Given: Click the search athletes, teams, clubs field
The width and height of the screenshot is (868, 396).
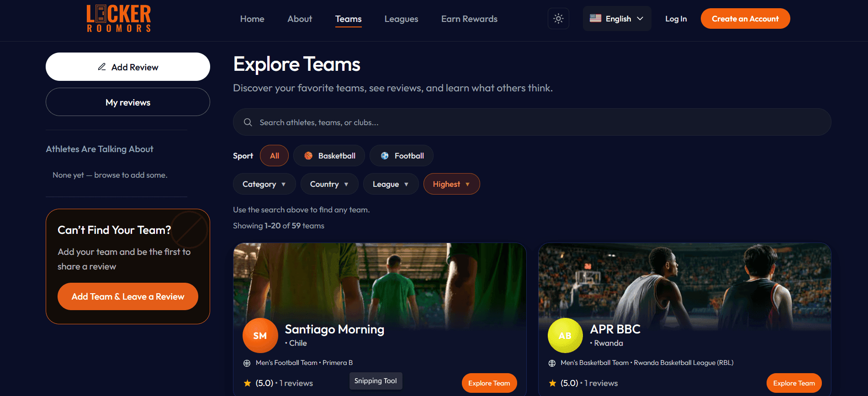Looking at the screenshot, I should [x=532, y=122].
